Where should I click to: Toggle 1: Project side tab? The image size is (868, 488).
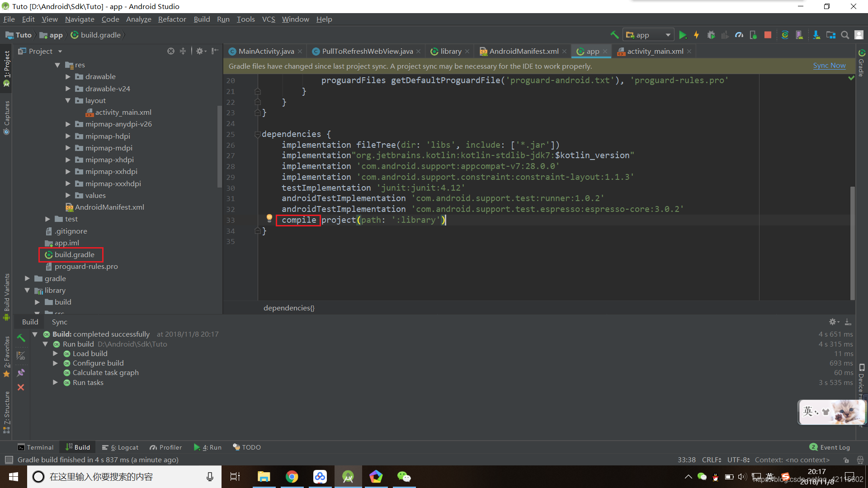6,68
